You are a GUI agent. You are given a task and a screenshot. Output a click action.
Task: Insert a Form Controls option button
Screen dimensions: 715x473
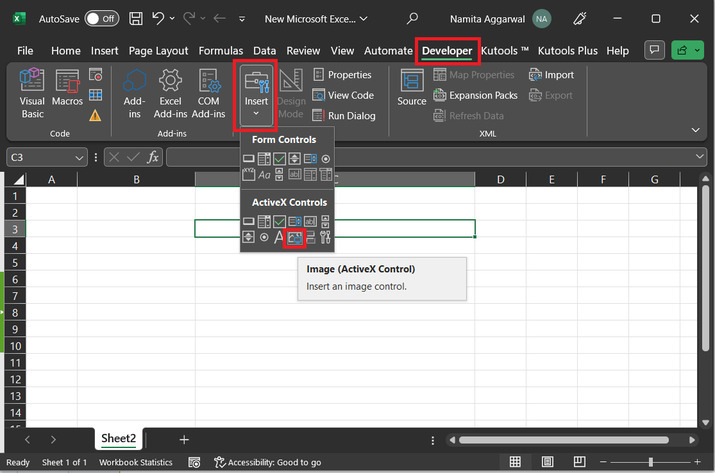(325, 159)
